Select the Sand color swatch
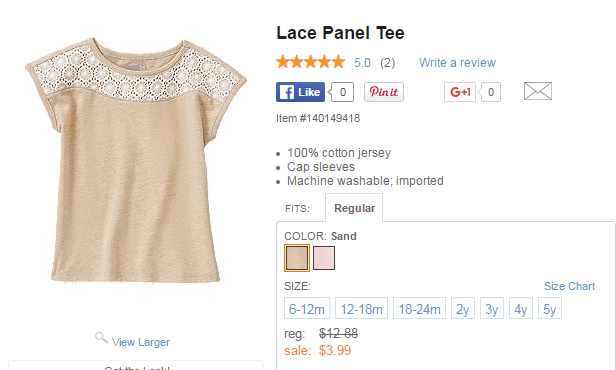Screen dimensions: 616x370 (297, 258)
